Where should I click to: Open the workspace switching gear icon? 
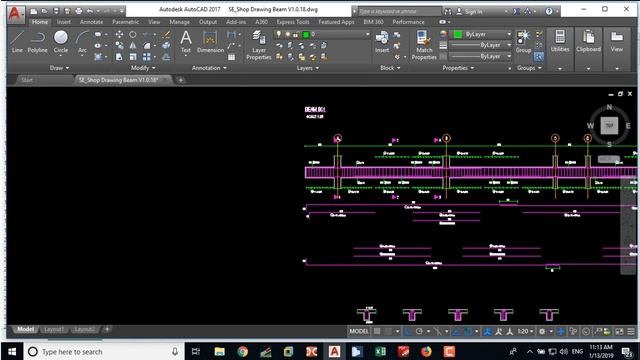[x=542, y=331]
